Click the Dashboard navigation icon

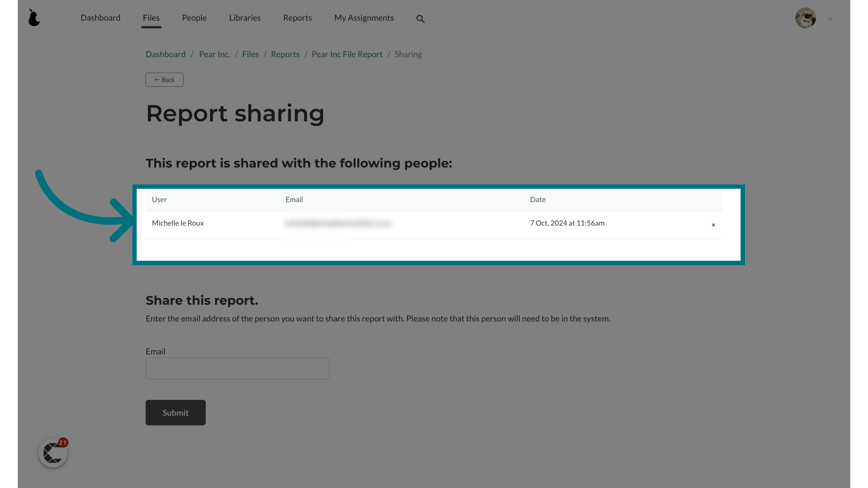pos(34,17)
